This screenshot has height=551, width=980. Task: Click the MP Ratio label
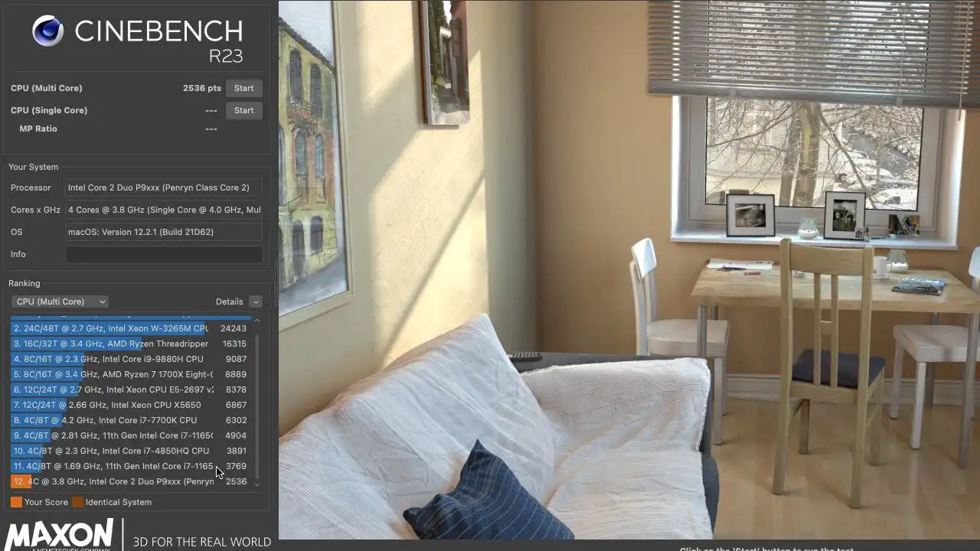(x=38, y=129)
